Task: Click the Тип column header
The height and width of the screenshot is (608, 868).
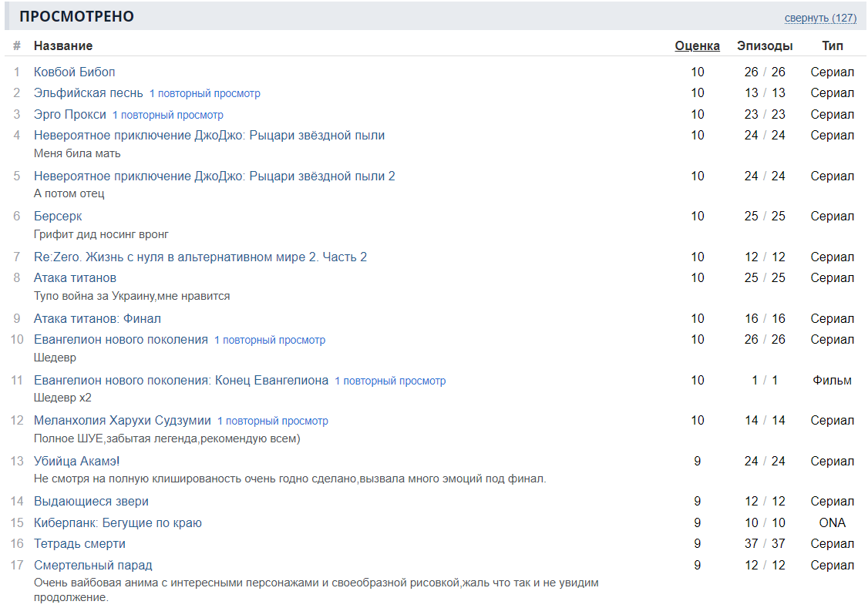Action: click(x=832, y=46)
